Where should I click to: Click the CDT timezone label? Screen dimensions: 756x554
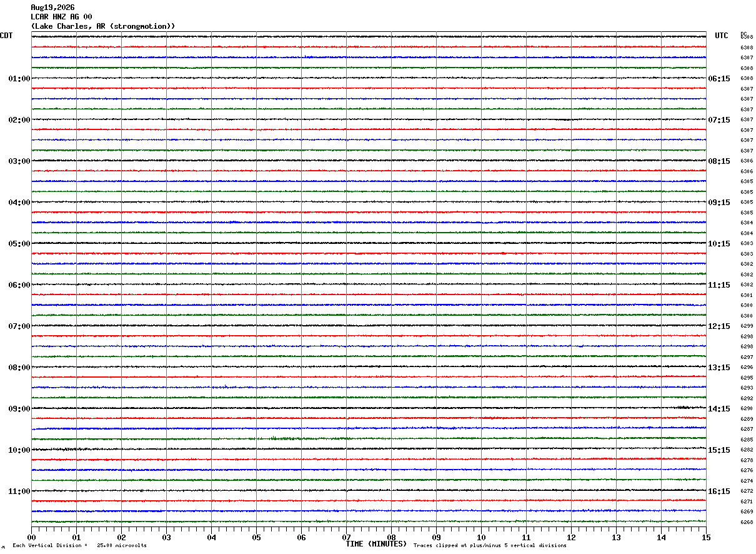[6, 36]
